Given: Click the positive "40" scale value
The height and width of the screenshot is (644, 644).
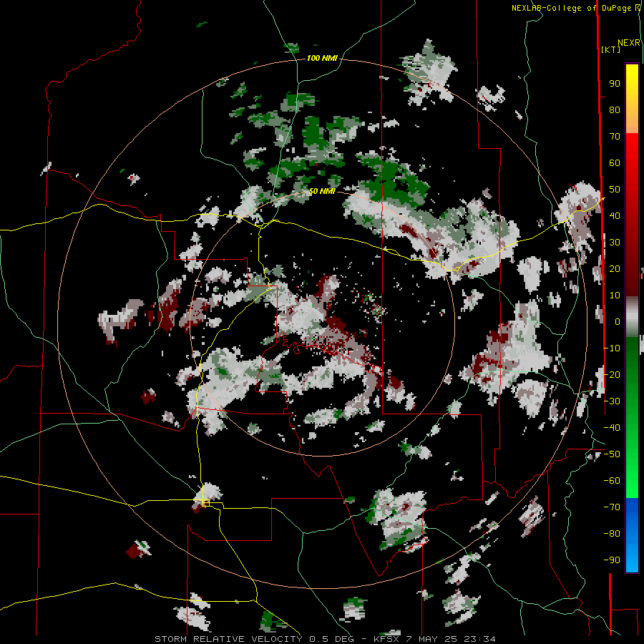Looking at the screenshot, I should coord(615,216).
